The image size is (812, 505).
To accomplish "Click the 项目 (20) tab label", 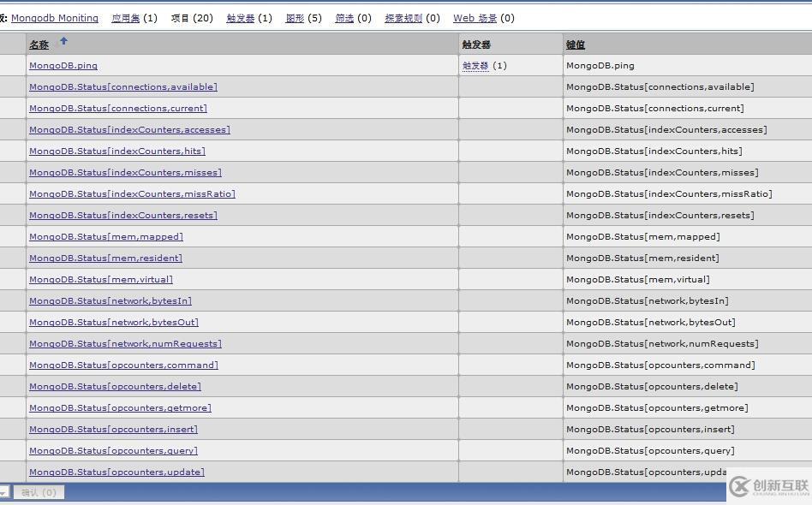I will (192, 18).
